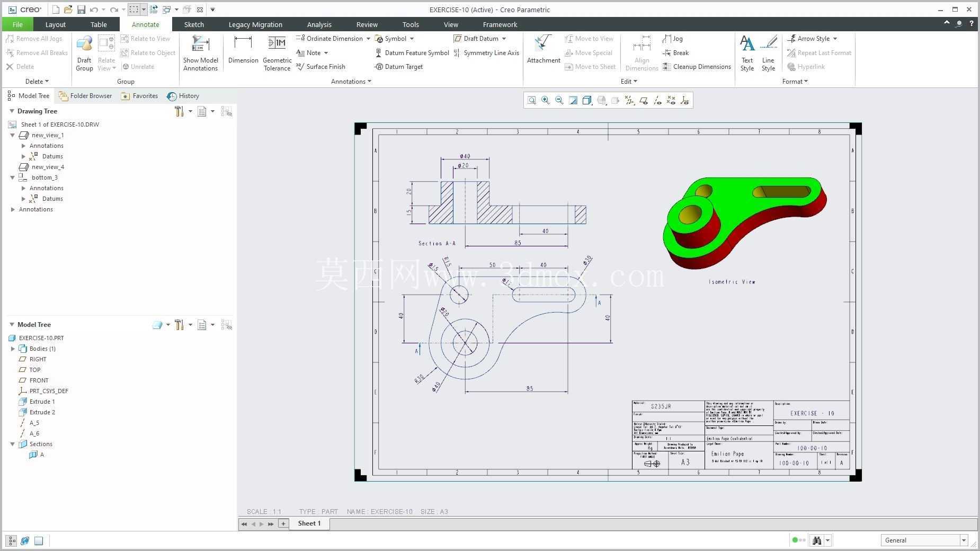The image size is (980, 551).
Task: Switch to the Layout ribbon tab
Action: [55, 24]
